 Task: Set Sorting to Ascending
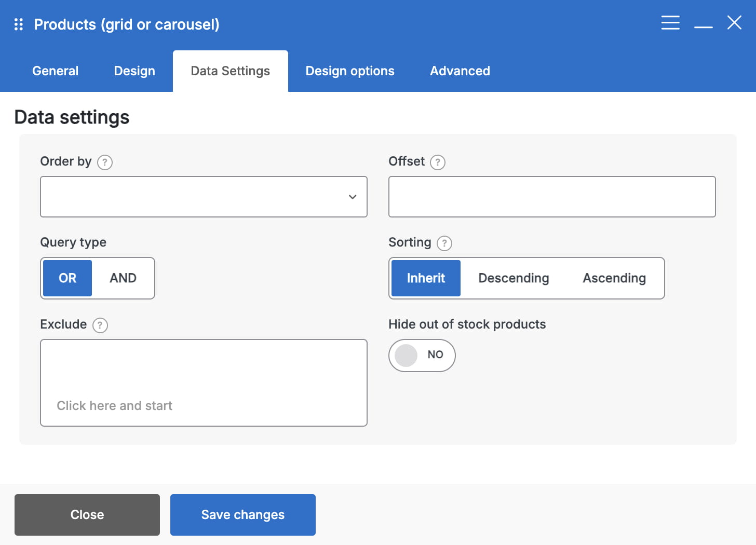[614, 278]
